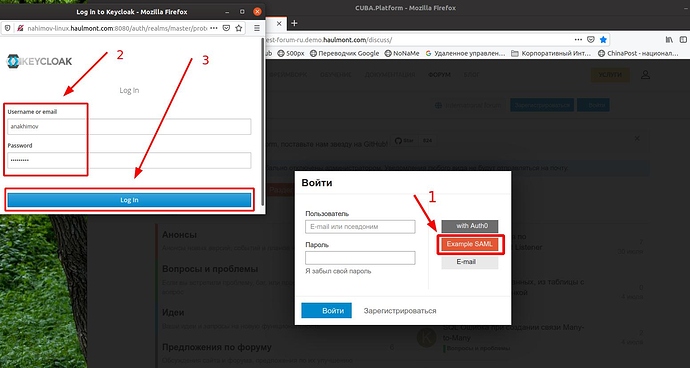The image size is (690, 368).
Task: Open a new tab in CUBA.Platform window
Action: tap(294, 23)
